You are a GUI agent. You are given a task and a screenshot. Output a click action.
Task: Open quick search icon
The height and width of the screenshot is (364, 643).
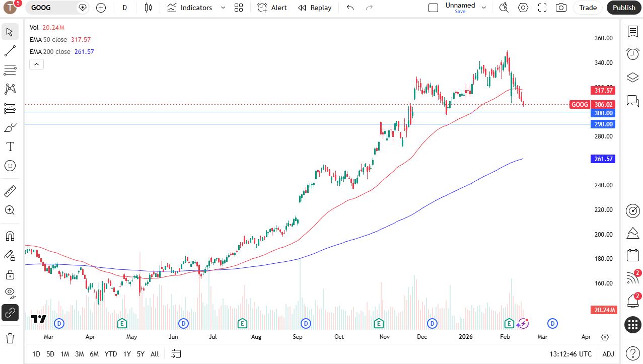[x=504, y=8]
